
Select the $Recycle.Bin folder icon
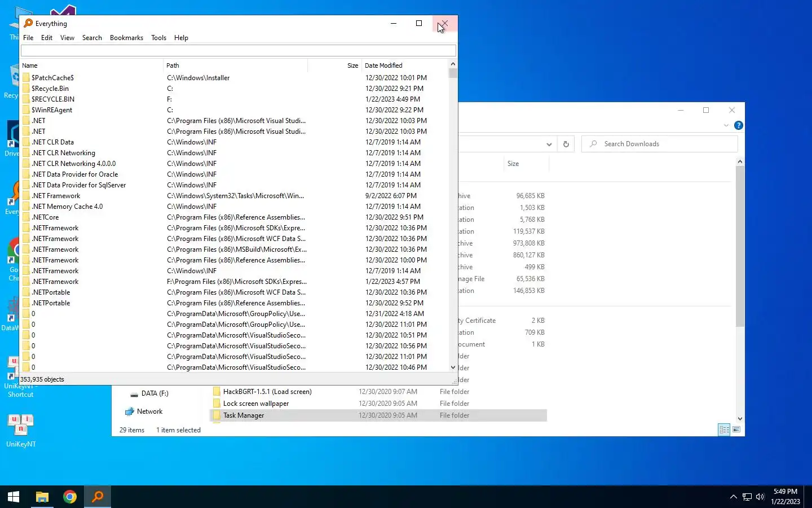click(26, 89)
